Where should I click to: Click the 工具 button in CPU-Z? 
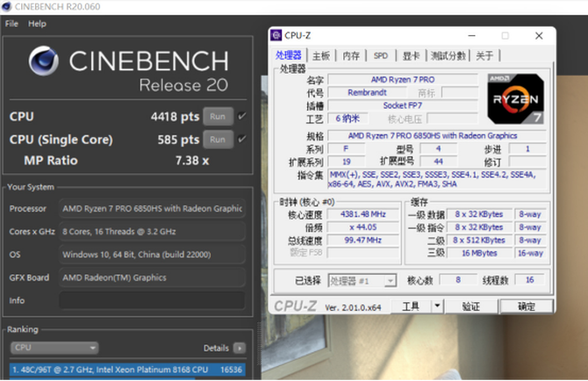coord(411,306)
